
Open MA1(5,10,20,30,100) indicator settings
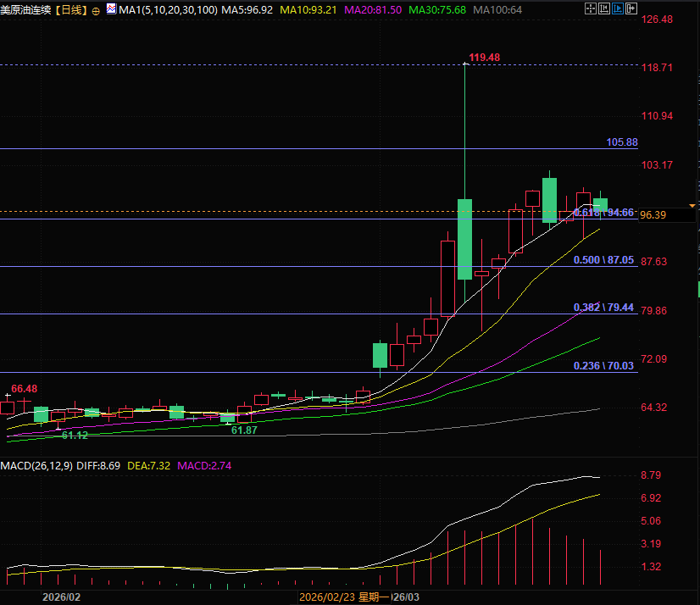(169, 10)
